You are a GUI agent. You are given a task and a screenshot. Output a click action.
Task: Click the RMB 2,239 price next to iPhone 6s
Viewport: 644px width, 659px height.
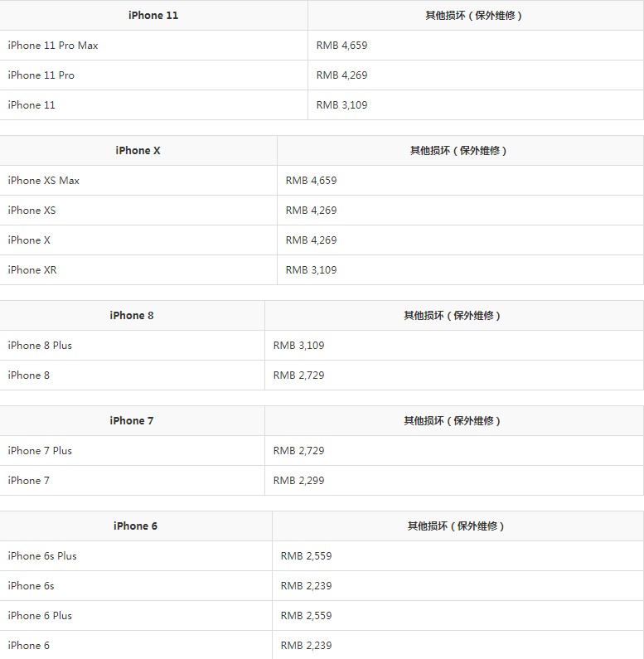306,586
